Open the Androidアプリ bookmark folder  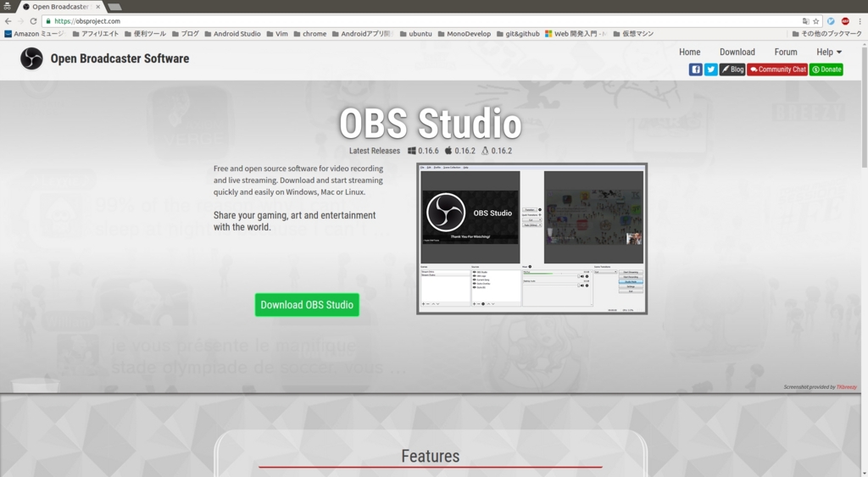tap(363, 34)
